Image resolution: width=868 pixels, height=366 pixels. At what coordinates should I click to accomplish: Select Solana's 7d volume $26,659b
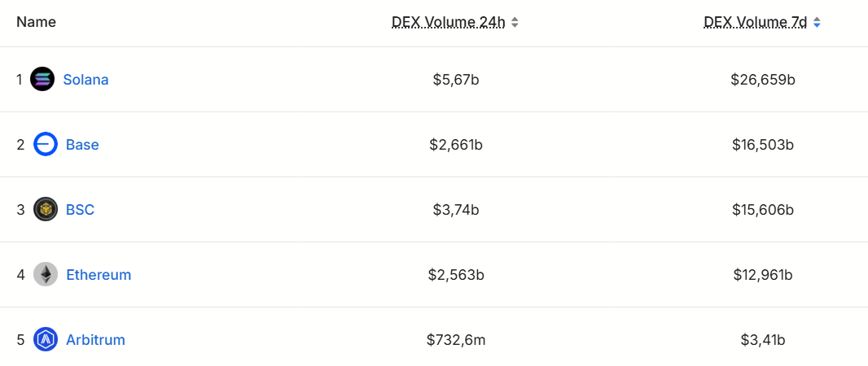tap(763, 80)
